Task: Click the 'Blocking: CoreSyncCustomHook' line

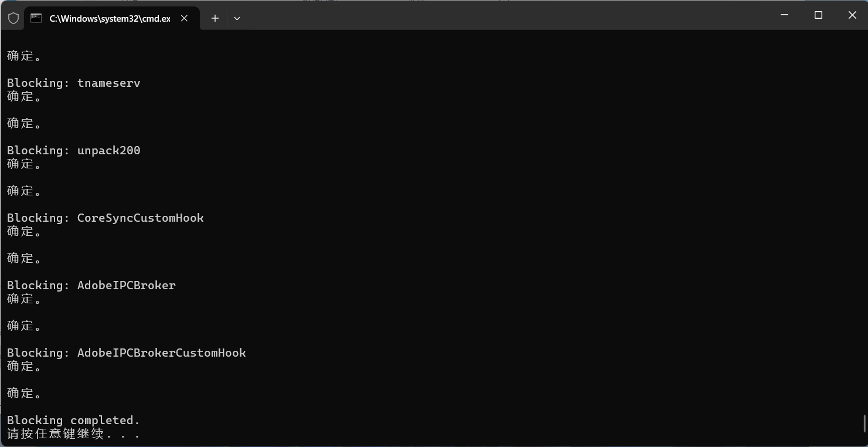Action: click(x=105, y=218)
